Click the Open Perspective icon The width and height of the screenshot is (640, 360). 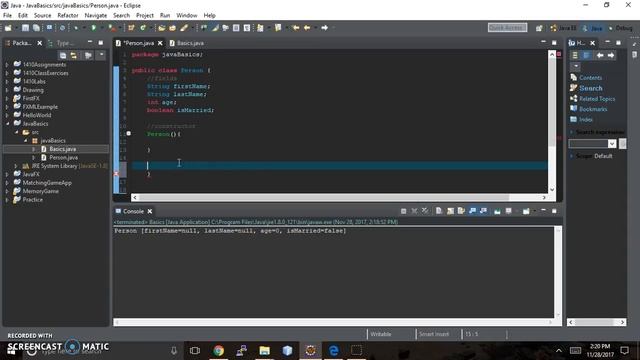(539, 28)
